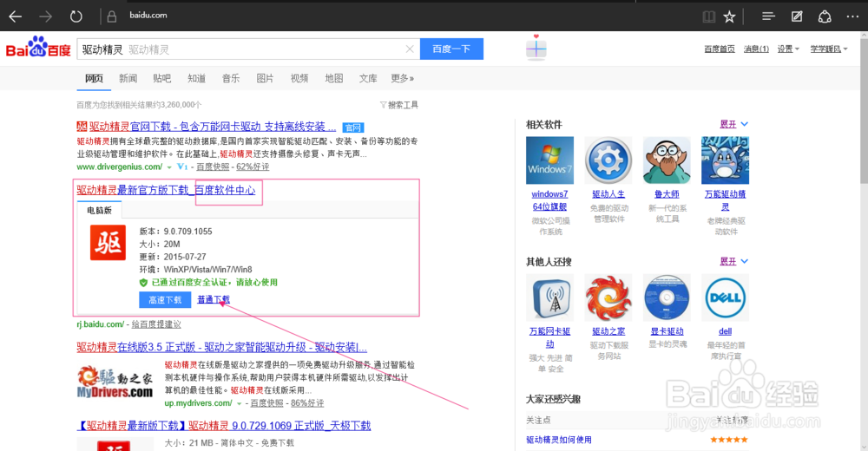Add page to favorites with star icon
Image resolution: width=868 pixels, height=451 pixels.
[x=730, y=16]
